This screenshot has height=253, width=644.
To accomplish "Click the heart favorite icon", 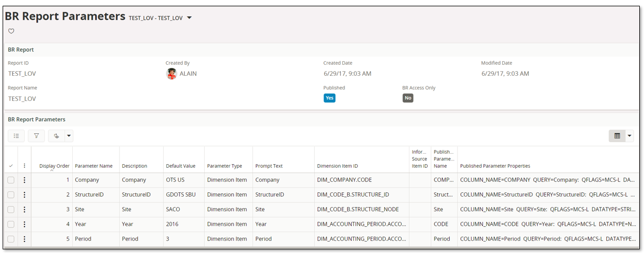I will pyautogui.click(x=11, y=31).
